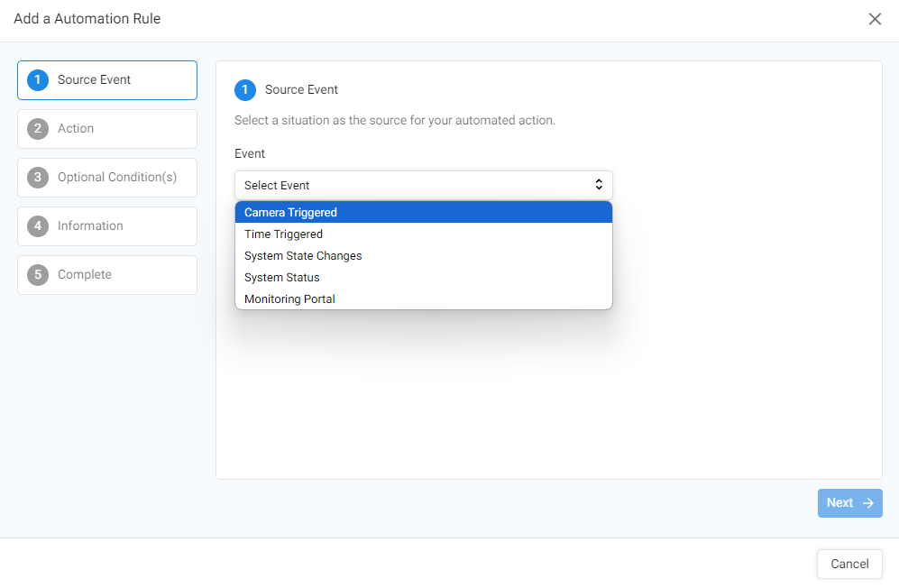Open the Optional Condition(s) step
Viewport: 899px width, 588px height.
(x=107, y=178)
